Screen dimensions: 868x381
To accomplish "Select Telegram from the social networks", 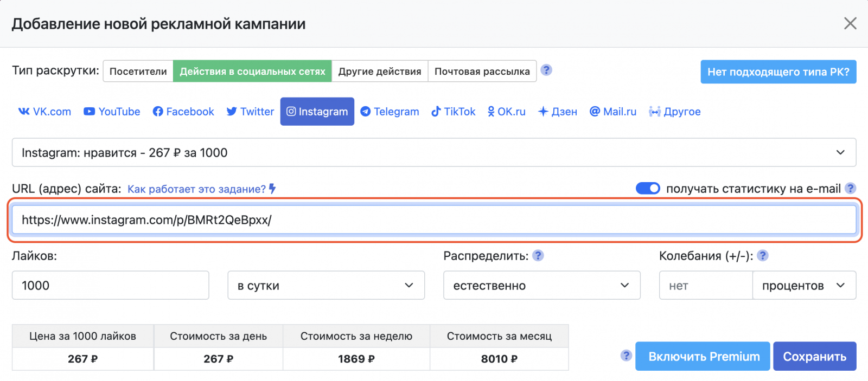I will tap(390, 112).
